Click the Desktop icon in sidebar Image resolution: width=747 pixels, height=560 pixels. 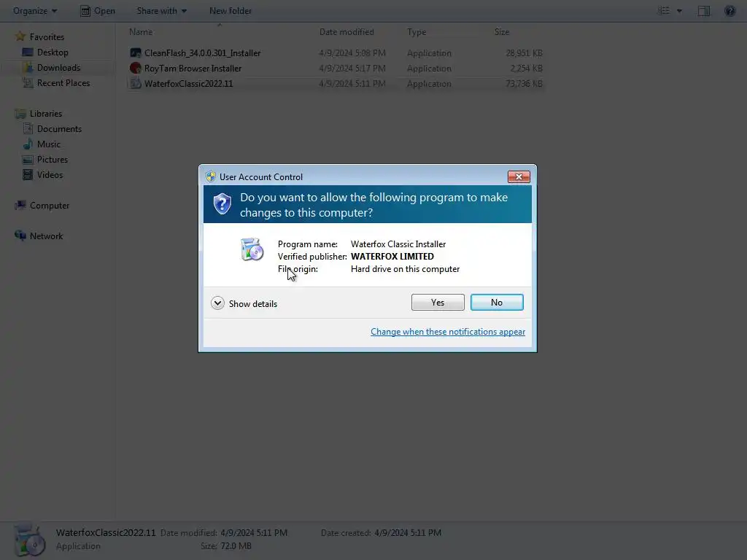[x=28, y=52]
